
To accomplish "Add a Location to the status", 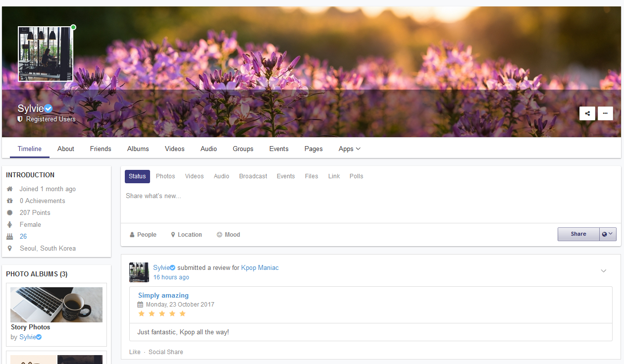I will point(186,235).
